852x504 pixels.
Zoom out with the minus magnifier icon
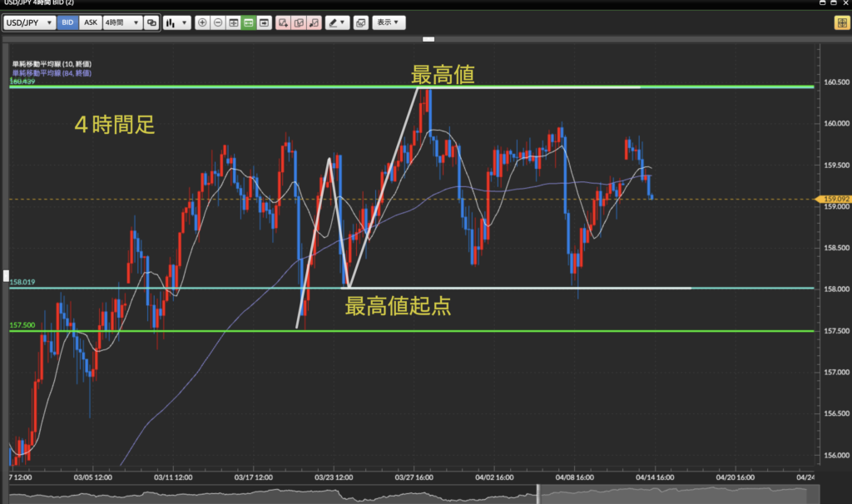218,23
